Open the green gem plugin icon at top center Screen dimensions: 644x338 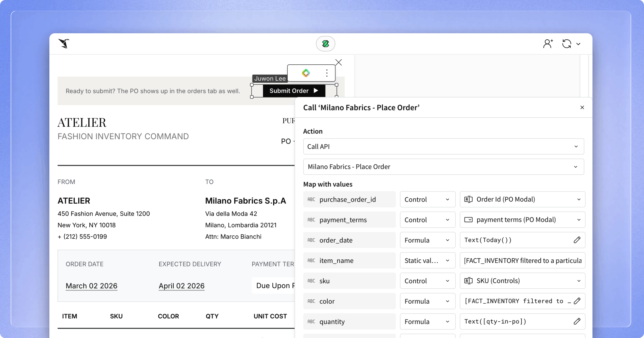pyautogui.click(x=325, y=44)
